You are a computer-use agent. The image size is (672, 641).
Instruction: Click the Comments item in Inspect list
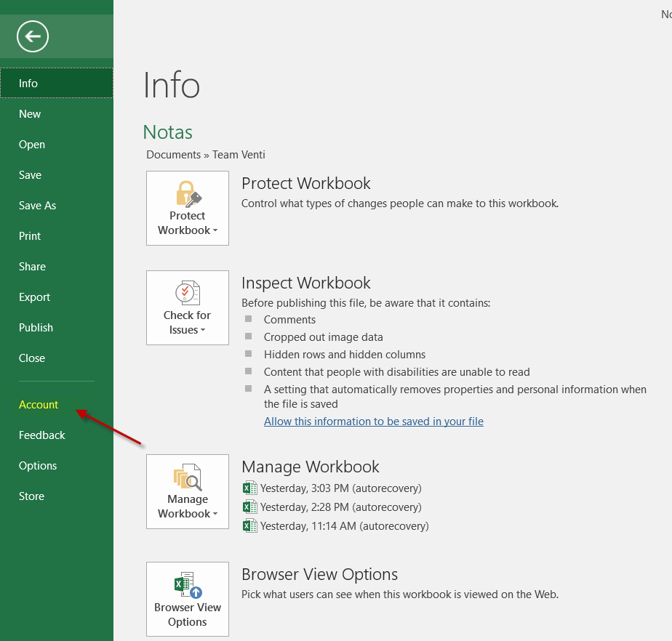point(289,320)
